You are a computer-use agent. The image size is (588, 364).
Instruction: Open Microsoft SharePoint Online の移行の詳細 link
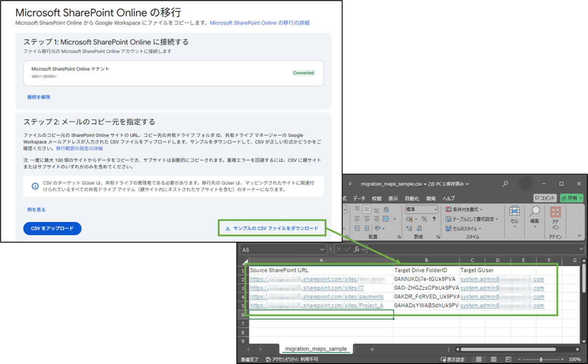[x=260, y=23]
